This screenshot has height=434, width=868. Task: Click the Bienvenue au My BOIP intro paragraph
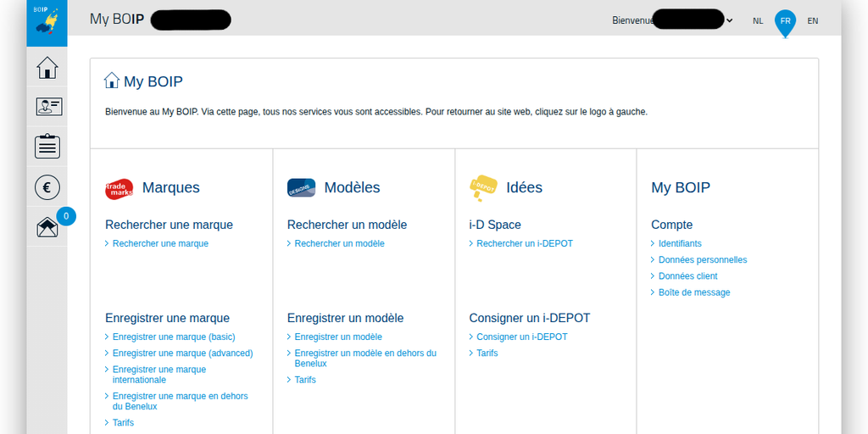tap(376, 112)
